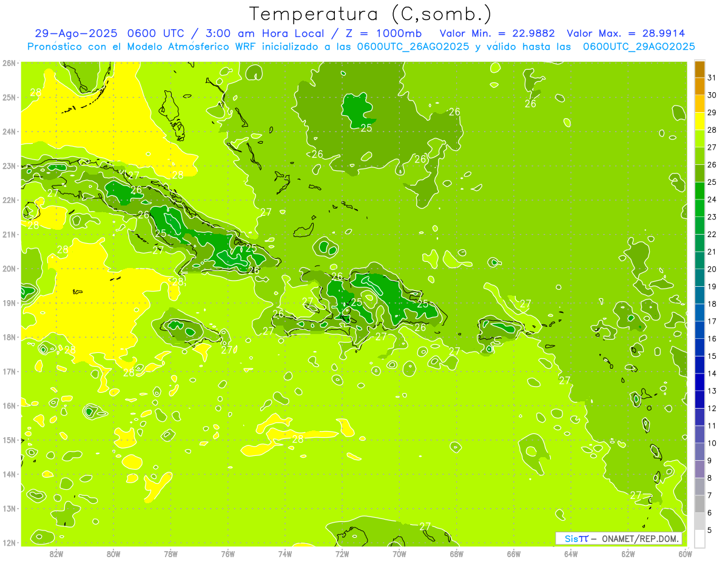
Task: Click legend value "23" on the color scale
Action: point(712,217)
